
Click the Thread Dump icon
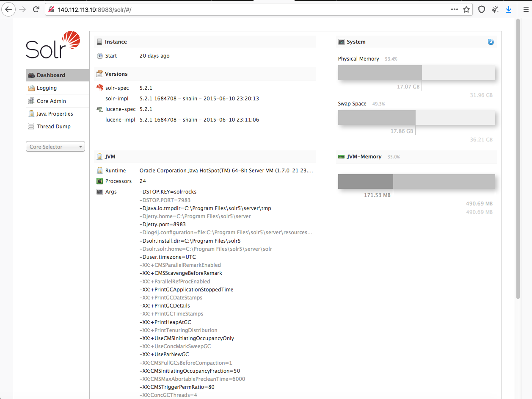pos(31,126)
